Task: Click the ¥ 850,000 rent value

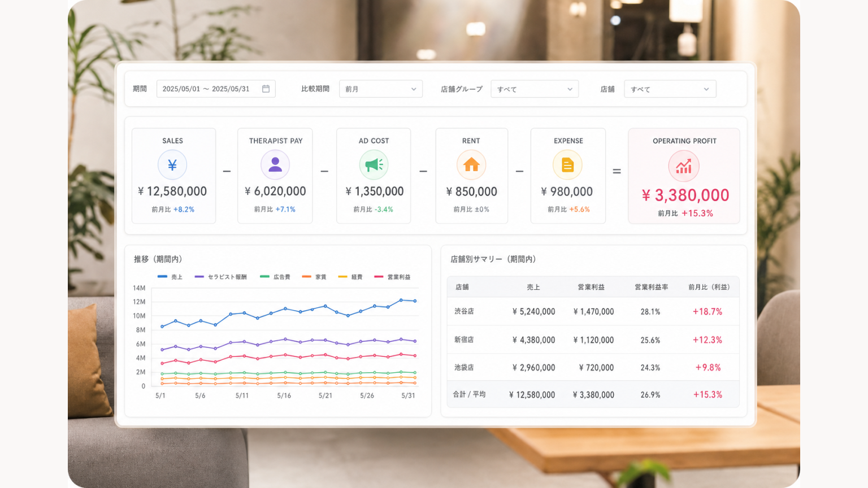Action: click(471, 191)
